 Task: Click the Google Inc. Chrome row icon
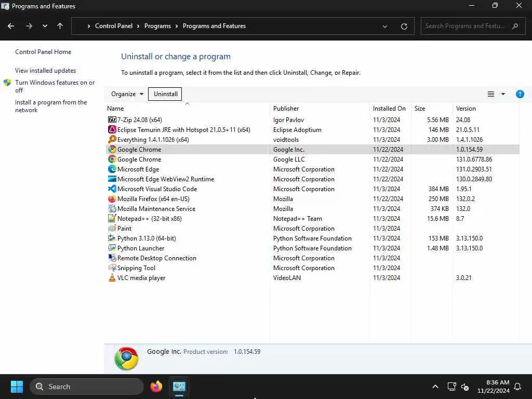coord(112,149)
